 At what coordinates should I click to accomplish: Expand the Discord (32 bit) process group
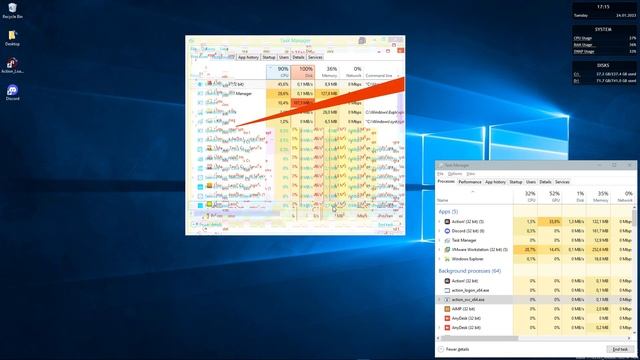(440, 231)
